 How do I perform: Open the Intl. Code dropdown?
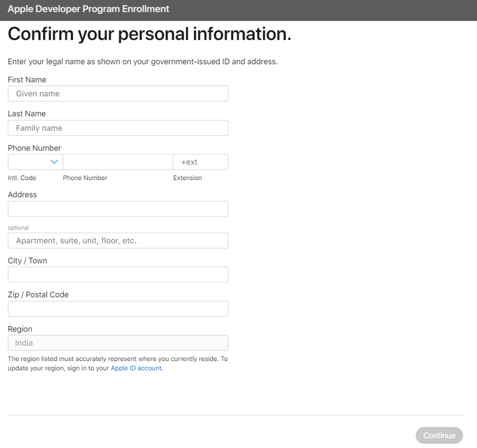tap(35, 162)
